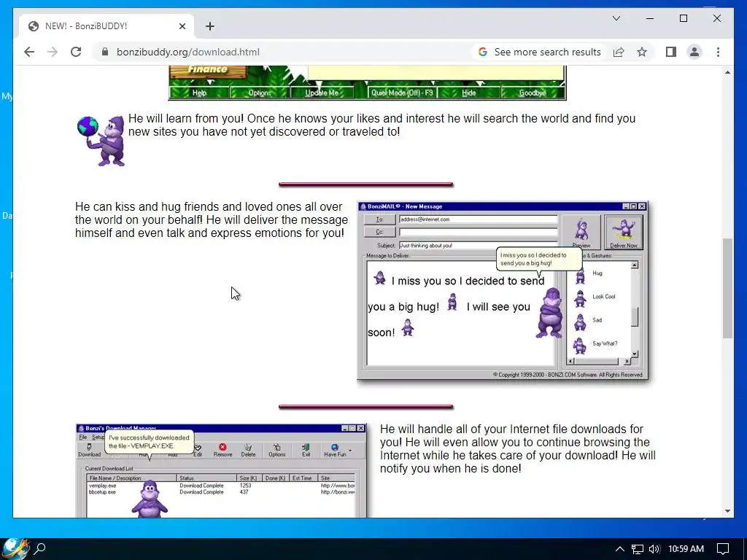Viewport: 747px width, 560px height.
Task: Expand the tab search chevron
Action: tap(616, 18)
